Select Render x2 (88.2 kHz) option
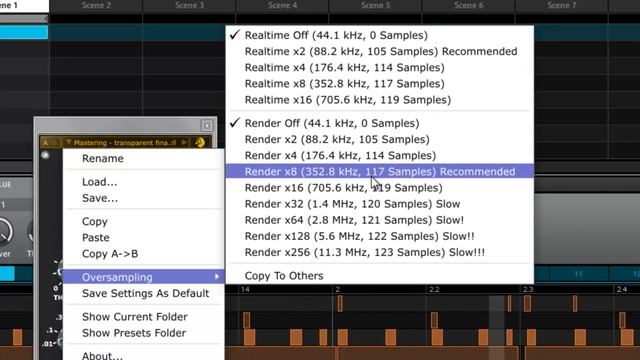This screenshot has width=640, height=360. click(380, 139)
